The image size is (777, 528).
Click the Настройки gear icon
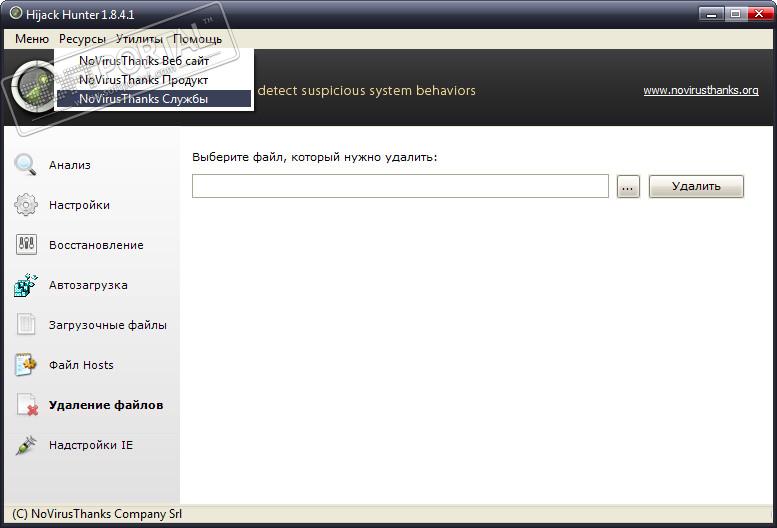tap(26, 205)
